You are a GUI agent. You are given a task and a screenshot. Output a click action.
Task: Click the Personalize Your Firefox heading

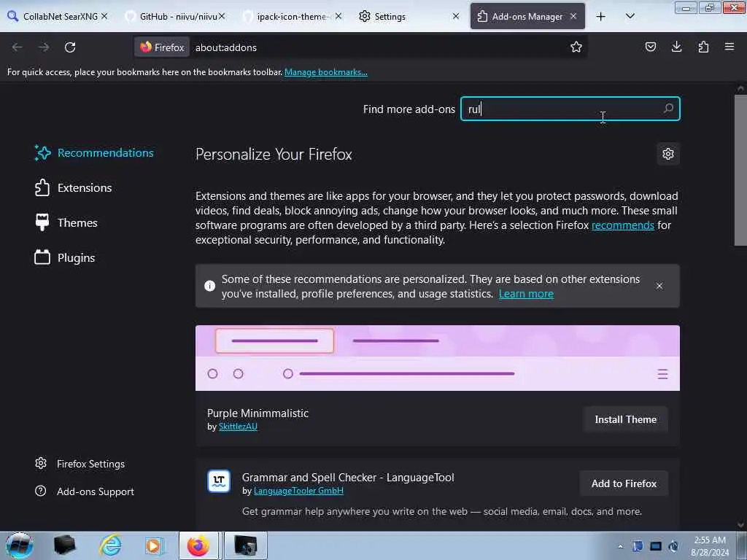[x=274, y=155]
